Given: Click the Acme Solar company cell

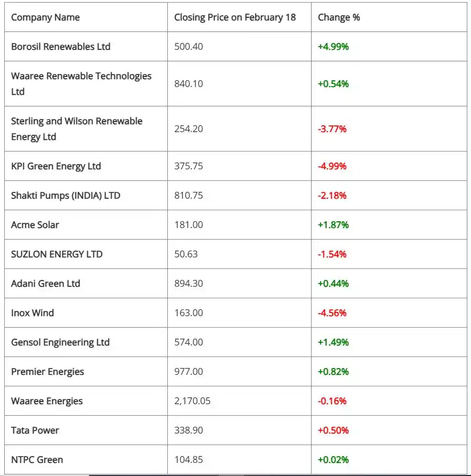Looking at the screenshot, I should pos(35,225).
